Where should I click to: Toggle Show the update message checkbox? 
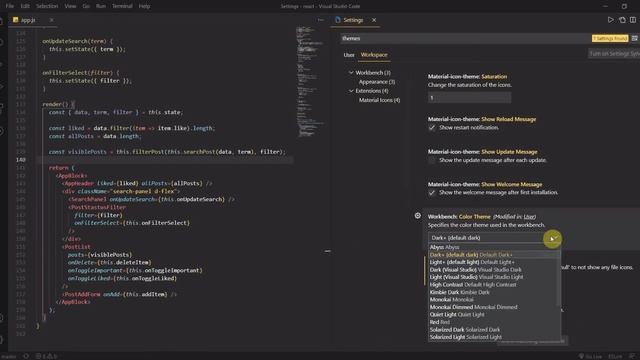coord(432,160)
